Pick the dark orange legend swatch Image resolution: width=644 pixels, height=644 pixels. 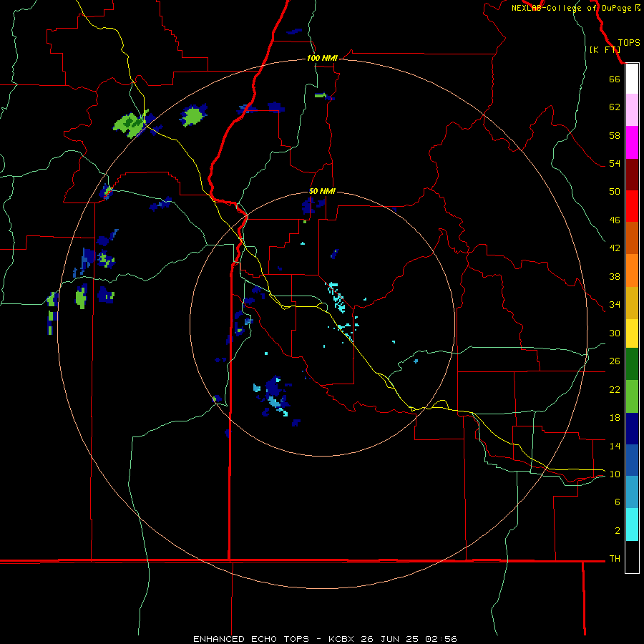[632, 238]
